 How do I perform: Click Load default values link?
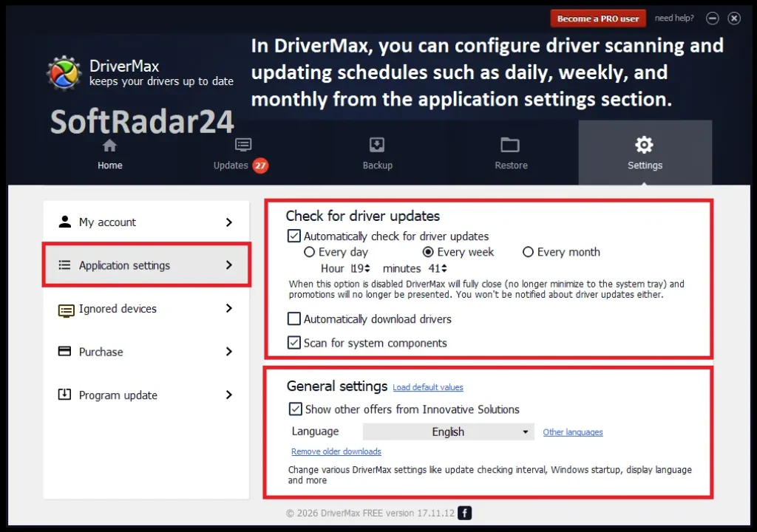428,387
